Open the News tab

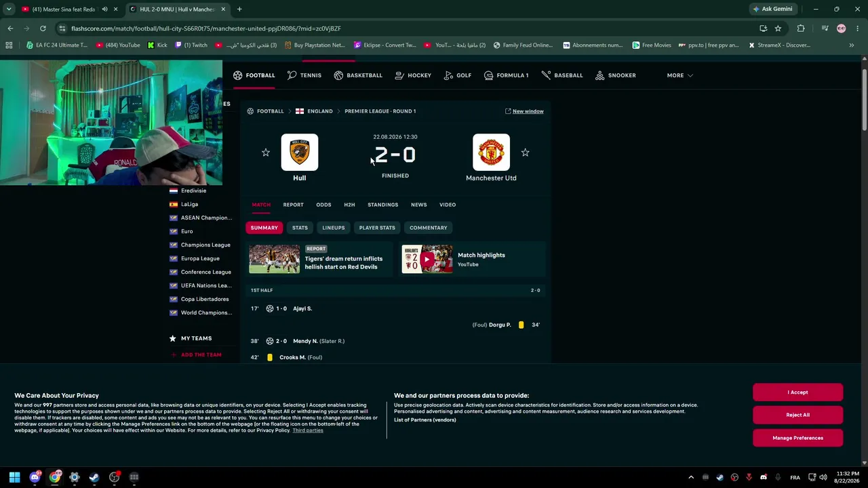pos(418,205)
